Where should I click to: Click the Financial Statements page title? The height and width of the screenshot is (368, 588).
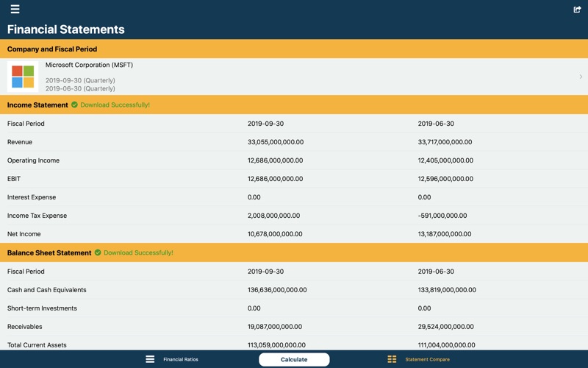tap(66, 29)
